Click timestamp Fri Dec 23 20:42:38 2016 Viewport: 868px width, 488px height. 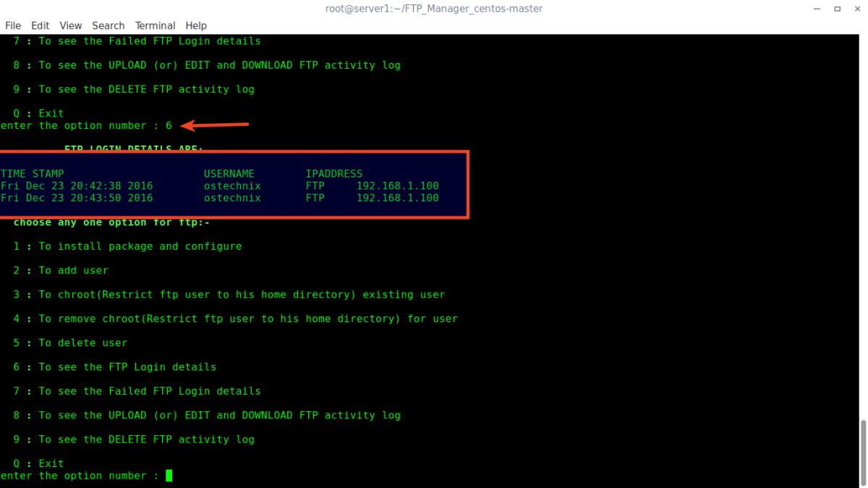77,185
